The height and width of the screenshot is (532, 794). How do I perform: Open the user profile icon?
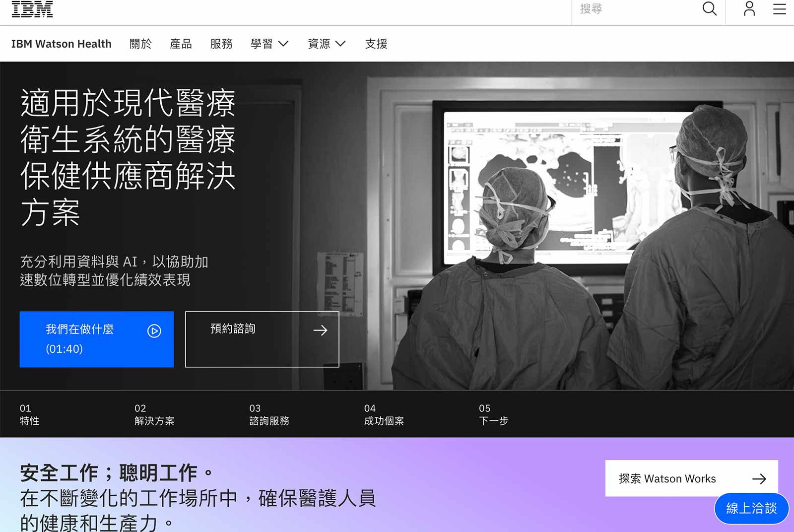click(749, 8)
